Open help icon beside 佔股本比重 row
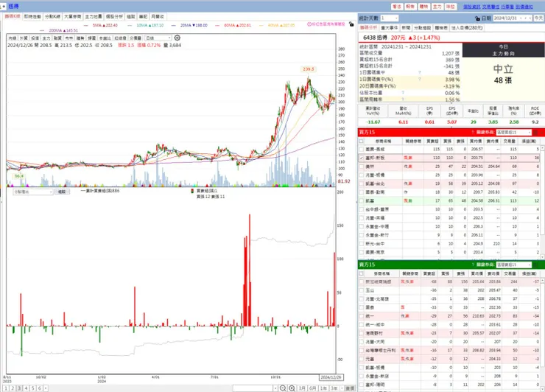The width and height of the screenshot is (545, 392). tap(403, 93)
